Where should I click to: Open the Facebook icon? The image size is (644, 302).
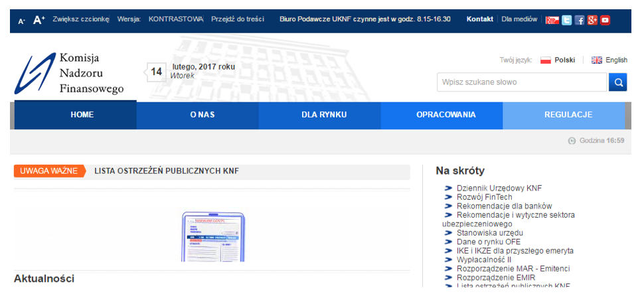click(579, 20)
